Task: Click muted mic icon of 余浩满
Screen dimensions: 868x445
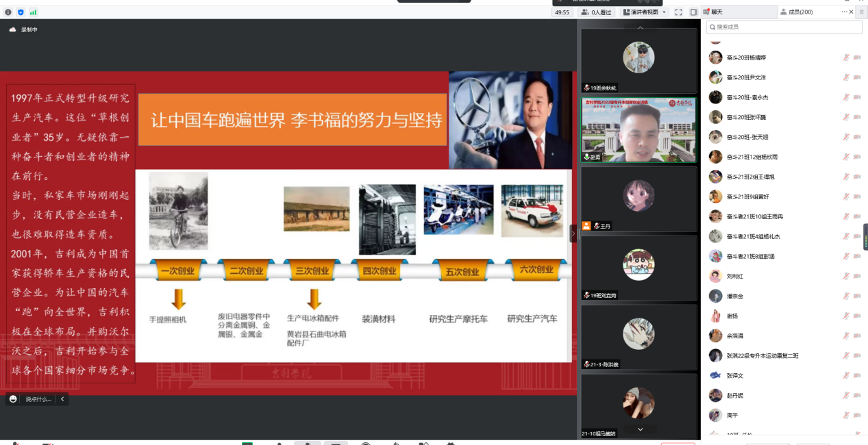Action: [x=846, y=336]
